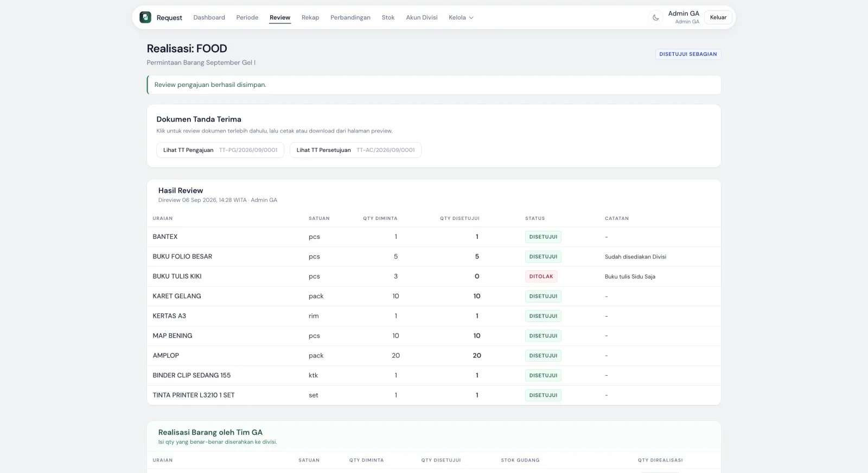Select the BANTEX row name
This screenshot has width=868, height=473.
click(x=165, y=237)
